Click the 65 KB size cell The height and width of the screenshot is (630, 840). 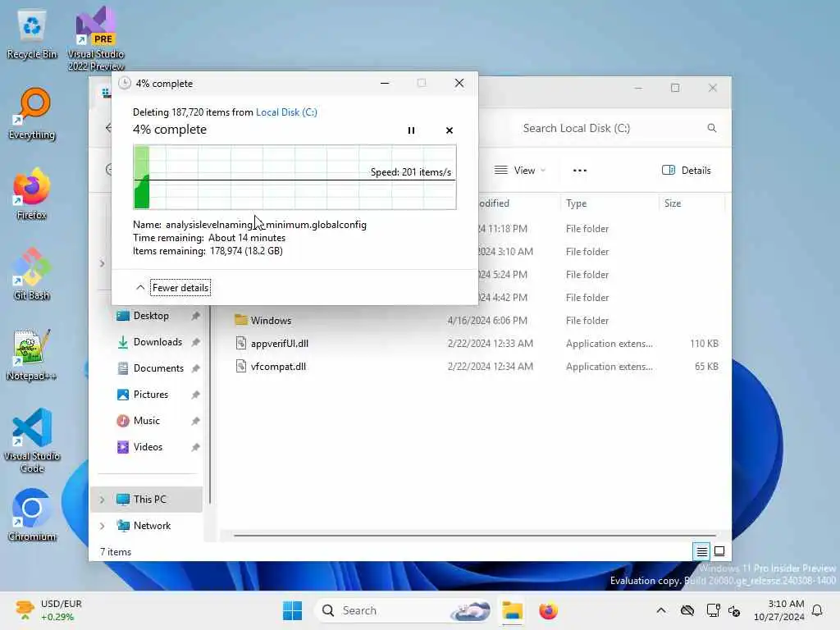point(706,367)
